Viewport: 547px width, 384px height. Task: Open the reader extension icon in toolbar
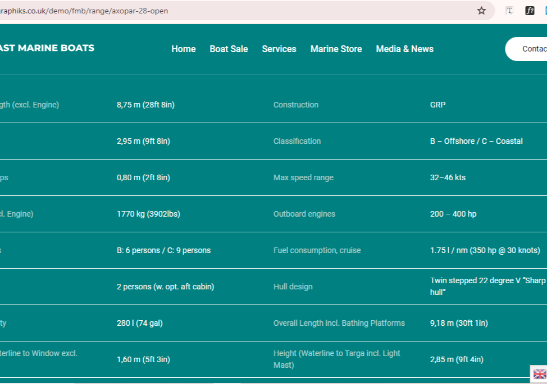click(x=509, y=11)
